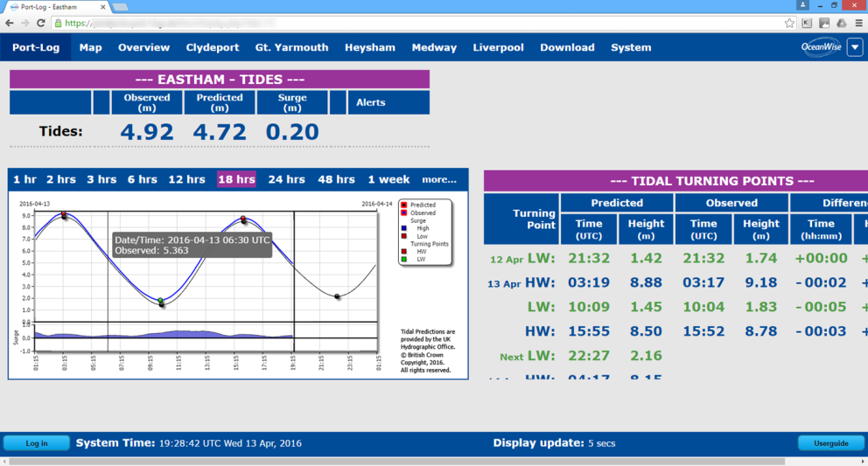Select the 24 hrs time range
868x466 pixels.
pyautogui.click(x=286, y=179)
